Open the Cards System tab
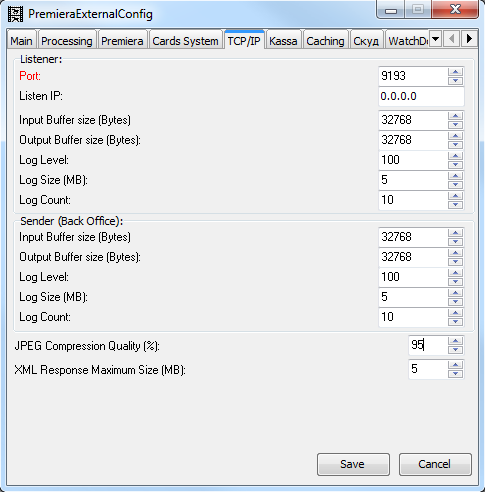 tap(185, 41)
